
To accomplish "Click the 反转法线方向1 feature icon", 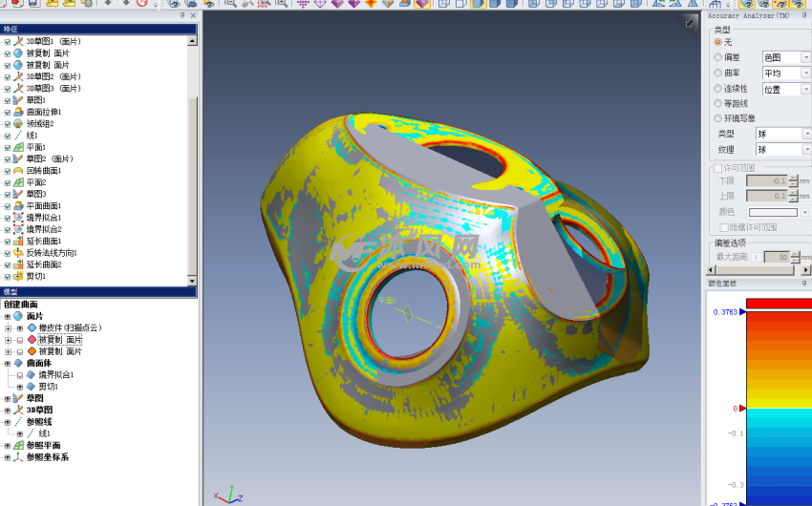I will 18,253.
